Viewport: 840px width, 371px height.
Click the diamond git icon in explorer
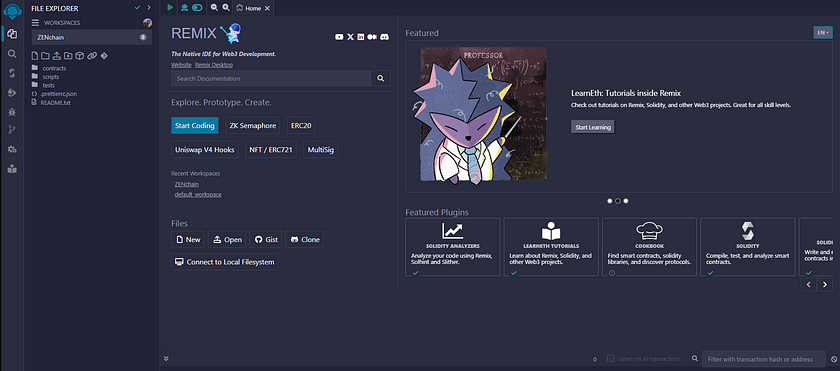coord(104,56)
